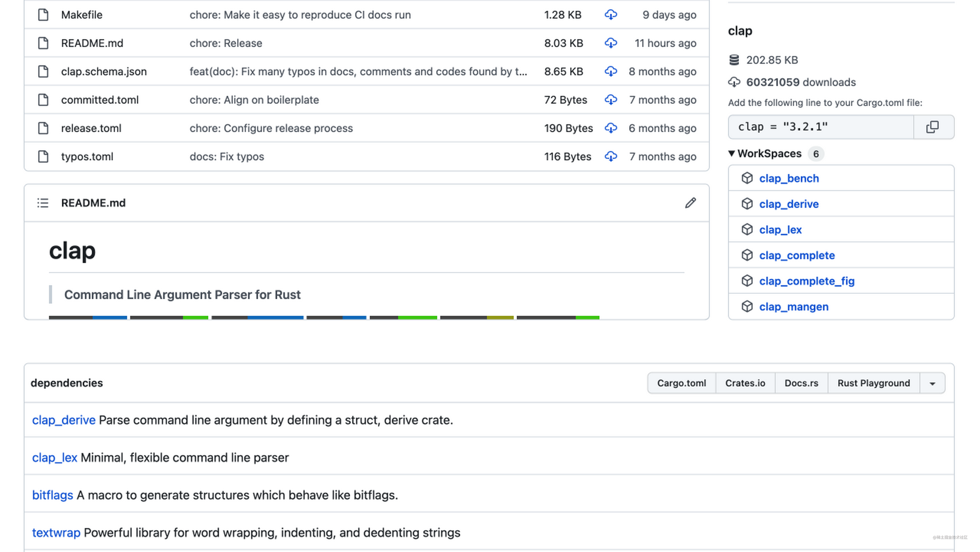
Task: Edit README.md with pencil icon
Action: (x=690, y=203)
